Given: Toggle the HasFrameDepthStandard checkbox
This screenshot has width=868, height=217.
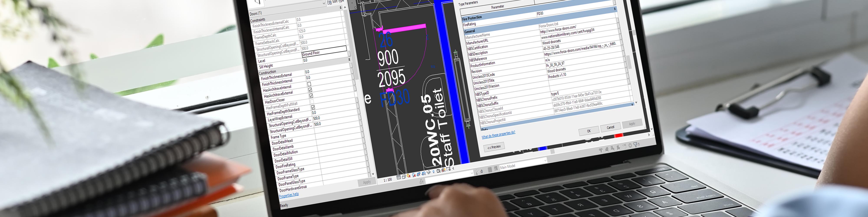Looking at the screenshot, I should (313, 107).
